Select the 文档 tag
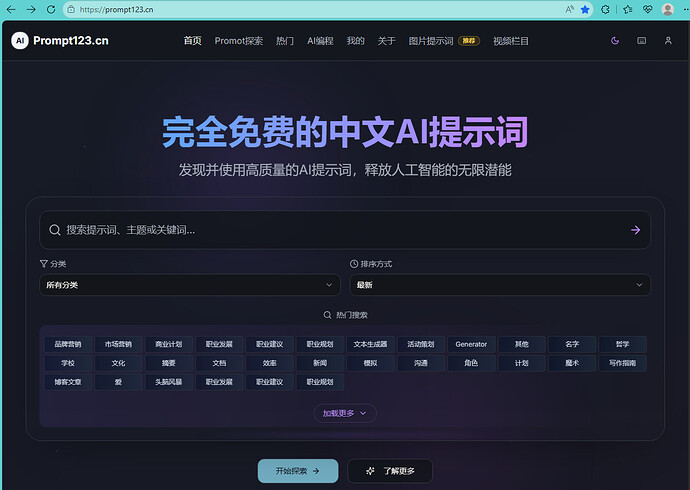 click(x=219, y=363)
